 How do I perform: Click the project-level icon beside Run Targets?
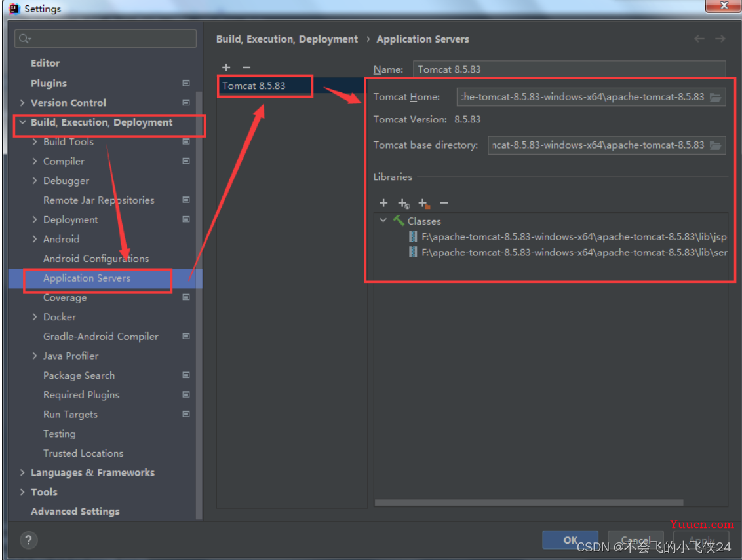186,414
